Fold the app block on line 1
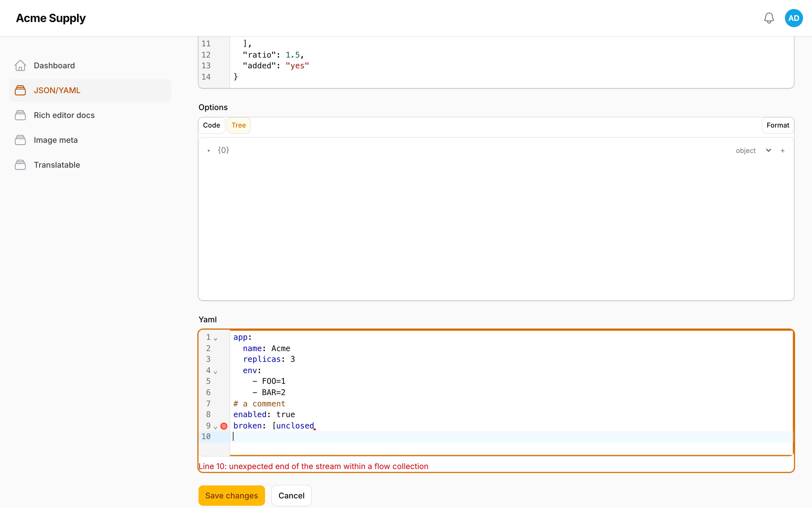The width and height of the screenshot is (812, 508). (215, 339)
